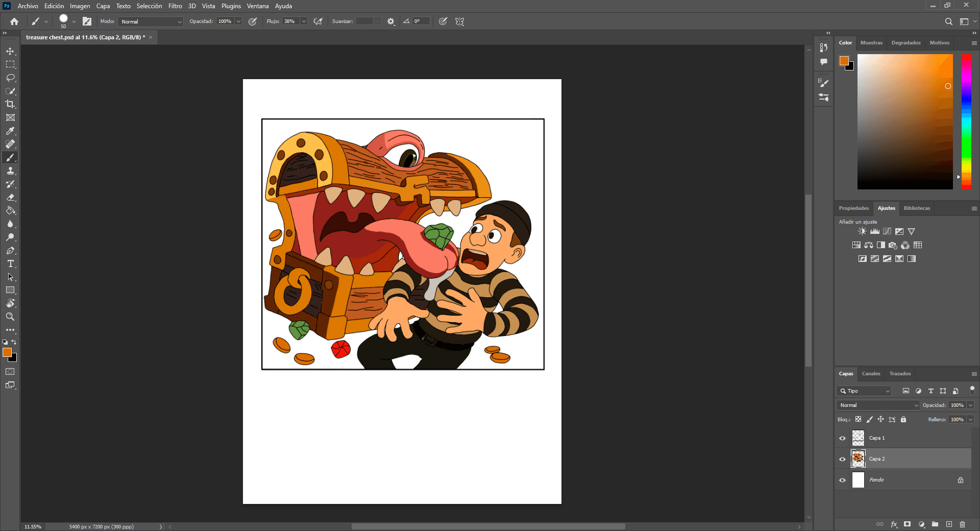Select the Crop tool
Viewport: 980px width, 531px height.
click(x=10, y=104)
